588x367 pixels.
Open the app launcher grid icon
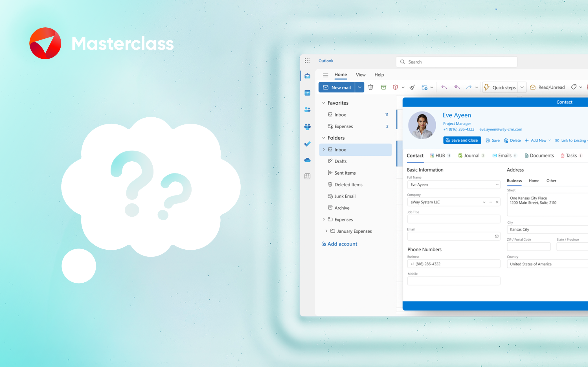[x=307, y=61]
